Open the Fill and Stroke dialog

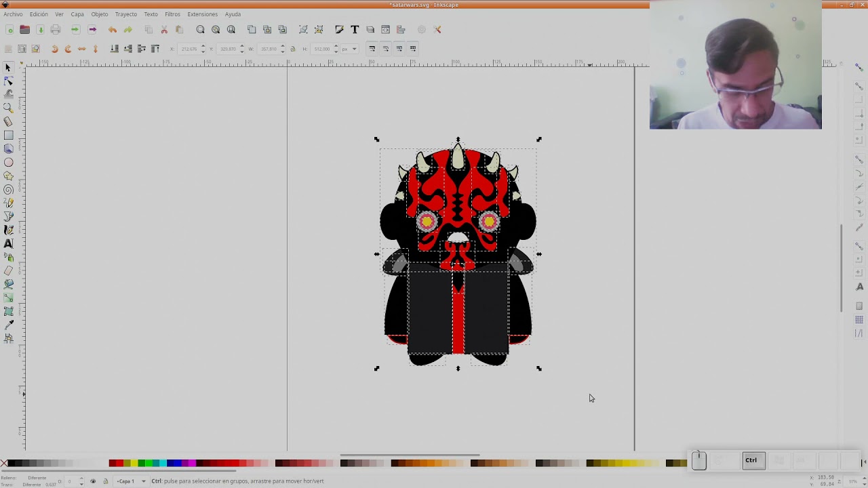tap(339, 30)
